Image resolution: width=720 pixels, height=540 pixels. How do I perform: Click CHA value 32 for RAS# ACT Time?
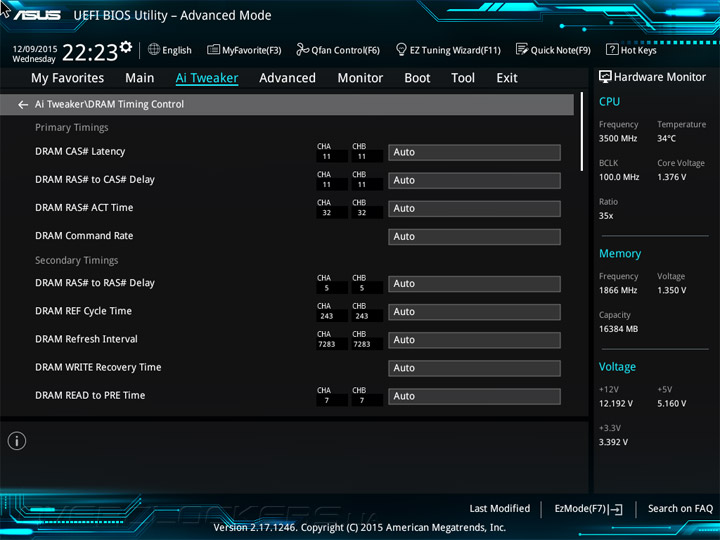326,213
